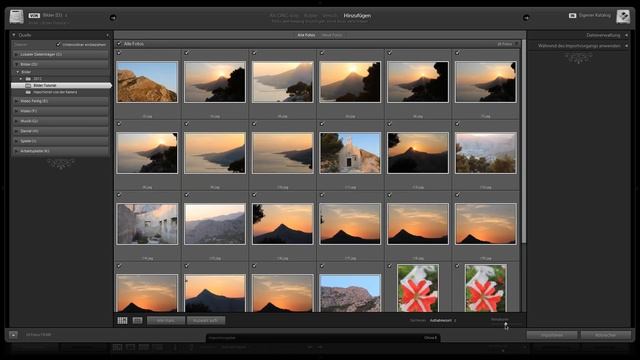Uncheck first thumbnail with rocky hillside
This screenshot has height=360, width=640.
pyautogui.click(x=119, y=53)
